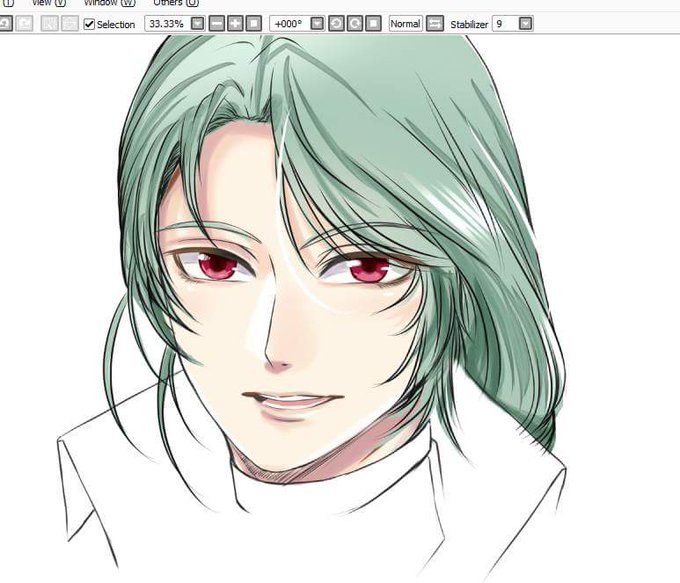The width and height of the screenshot is (680, 583).
Task: Zoom out with the minus icon
Action: click(x=217, y=23)
